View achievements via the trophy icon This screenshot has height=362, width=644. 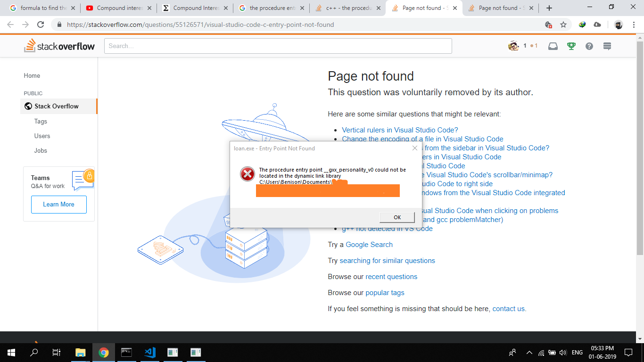tap(571, 46)
